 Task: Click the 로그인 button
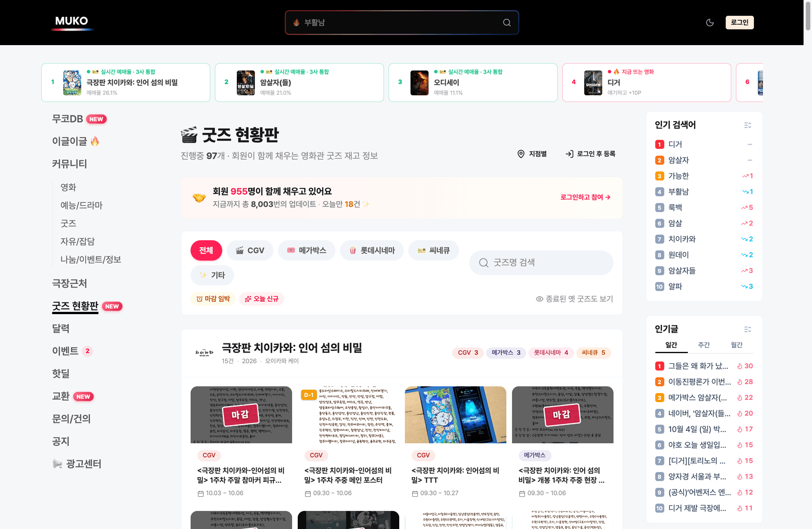point(739,23)
